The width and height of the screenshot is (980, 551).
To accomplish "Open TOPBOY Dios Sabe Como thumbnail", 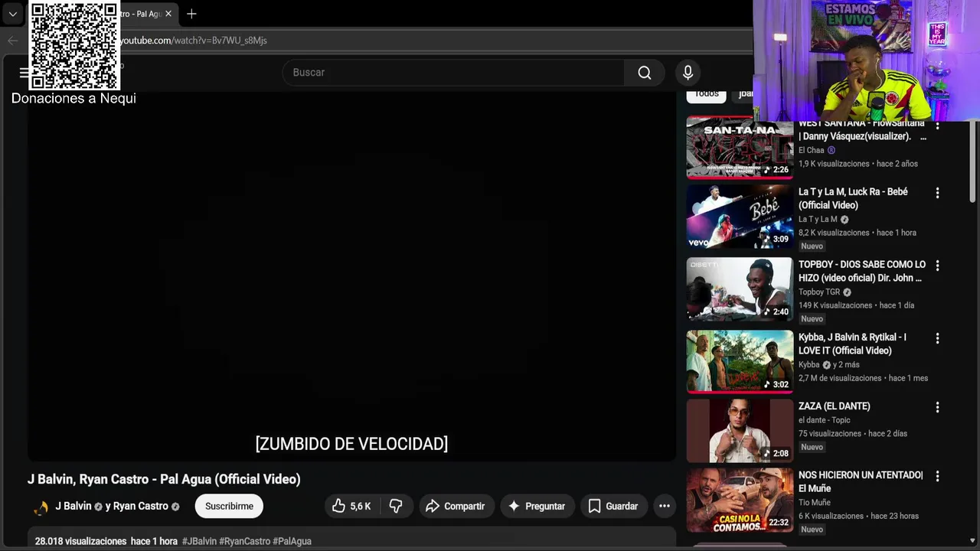I will point(740,289).
